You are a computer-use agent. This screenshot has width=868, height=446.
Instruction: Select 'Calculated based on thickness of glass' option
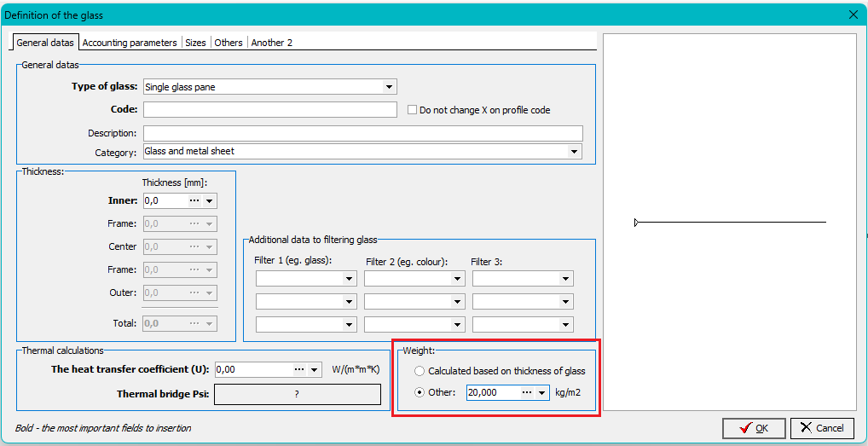click(x=419, y=372)
